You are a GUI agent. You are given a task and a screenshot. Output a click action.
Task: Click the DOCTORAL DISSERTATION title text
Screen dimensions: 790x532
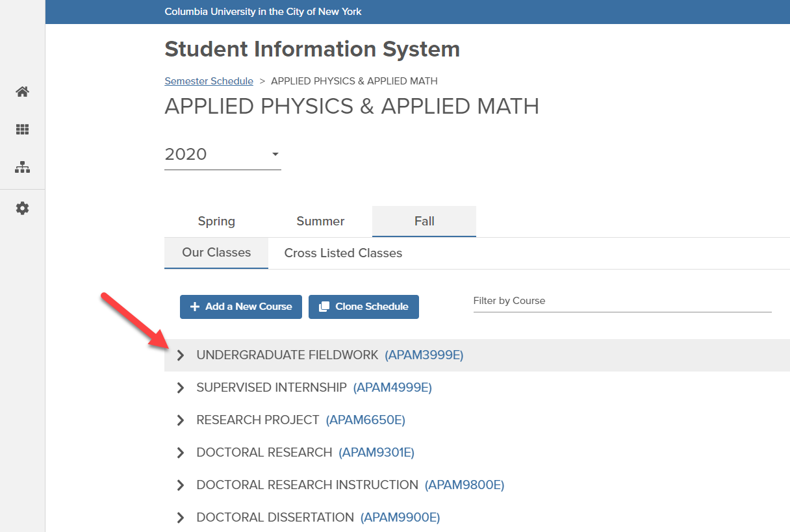point(275,518)
